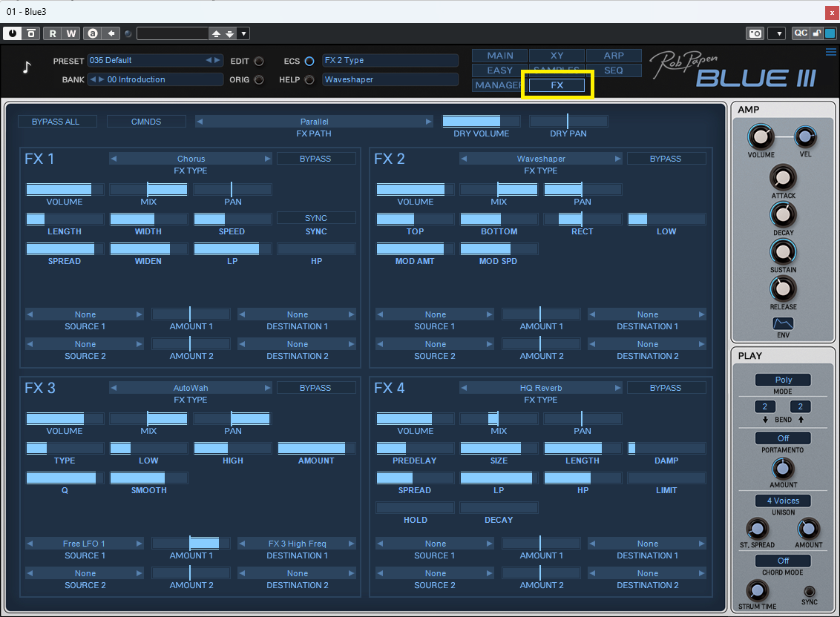Click the preset name field 035 Default
Viewport: 840px width, 617px height.
155,61
